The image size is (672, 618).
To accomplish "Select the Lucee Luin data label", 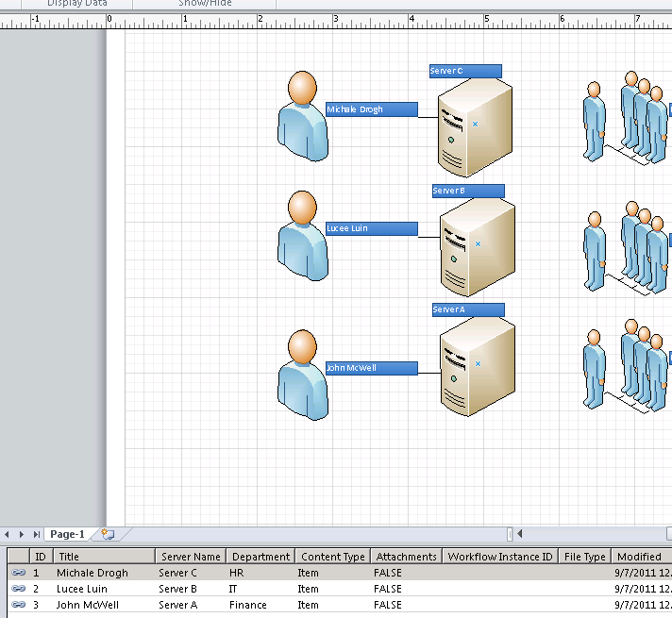I will click(372, 228).
